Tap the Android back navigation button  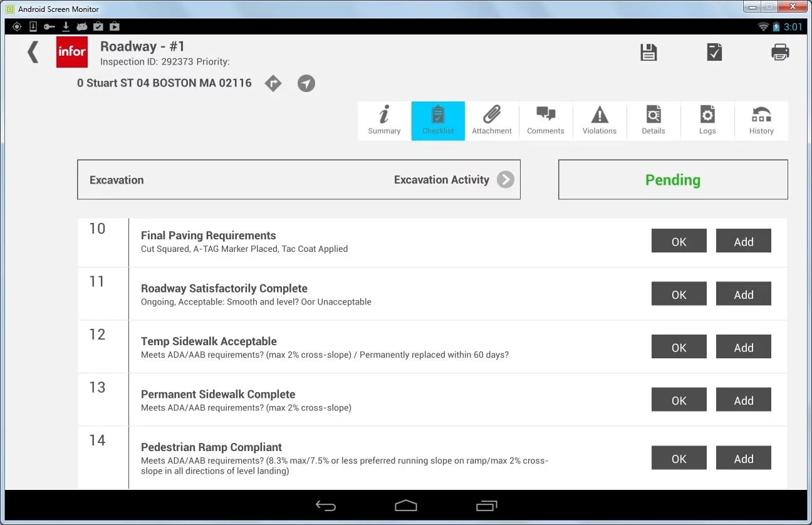tap(326, 506)
